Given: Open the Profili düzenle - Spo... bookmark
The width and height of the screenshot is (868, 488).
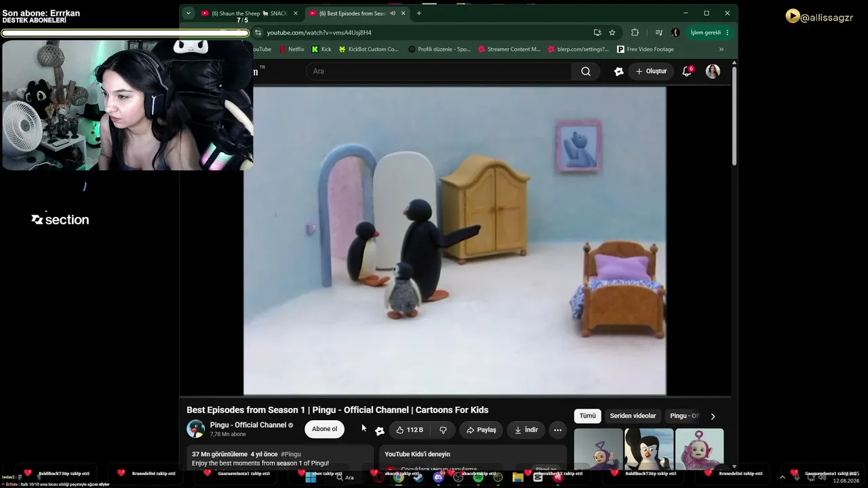Looking at the screenshot, I should click(x=439, y=49).
